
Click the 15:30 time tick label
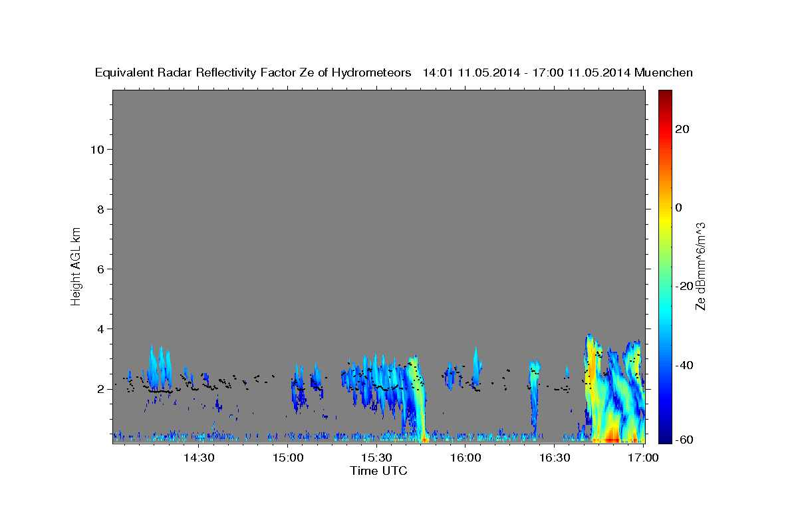[x=377, y=458]
